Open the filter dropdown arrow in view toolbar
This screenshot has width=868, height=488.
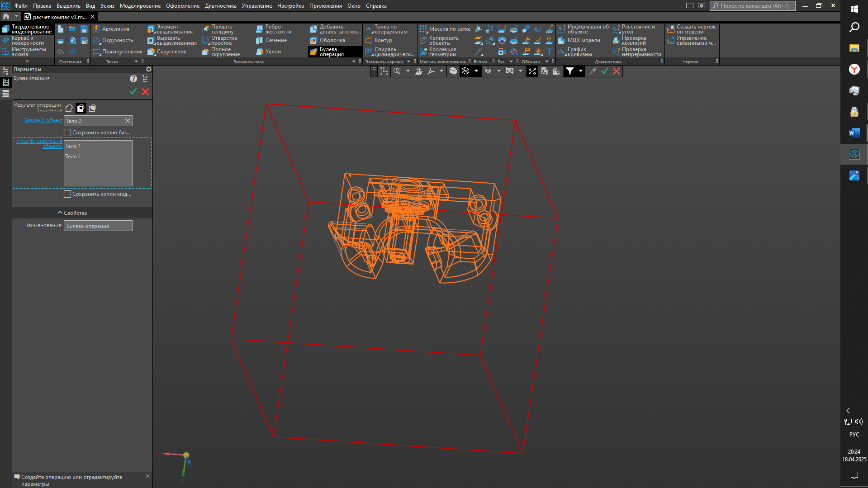pyautogui.click(x=581, y=71)
